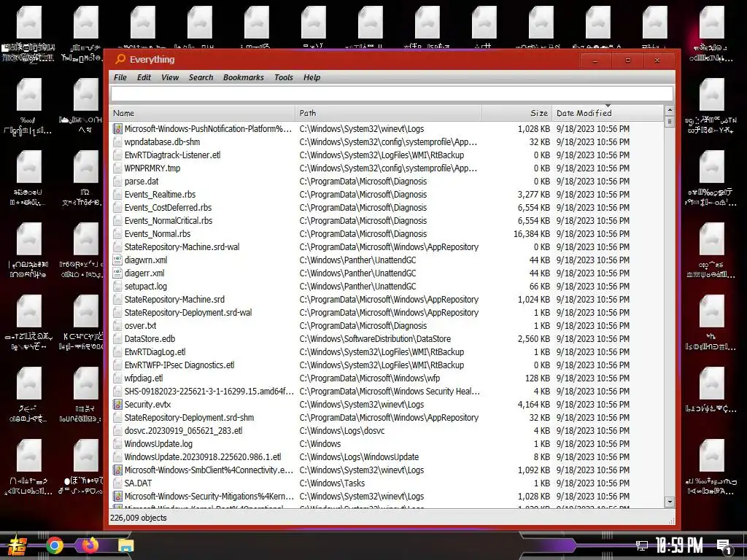The image size is (747, 560).
Task: Launch Google Chrome from the taskbar
Action: point(55,545)
